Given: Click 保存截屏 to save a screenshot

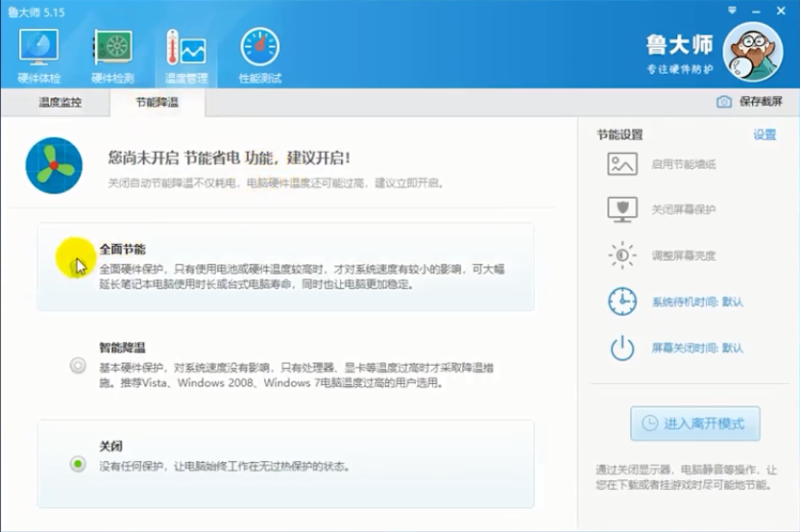Looking at the screenshot, I should pyautogui.click(x=750, y=102).
